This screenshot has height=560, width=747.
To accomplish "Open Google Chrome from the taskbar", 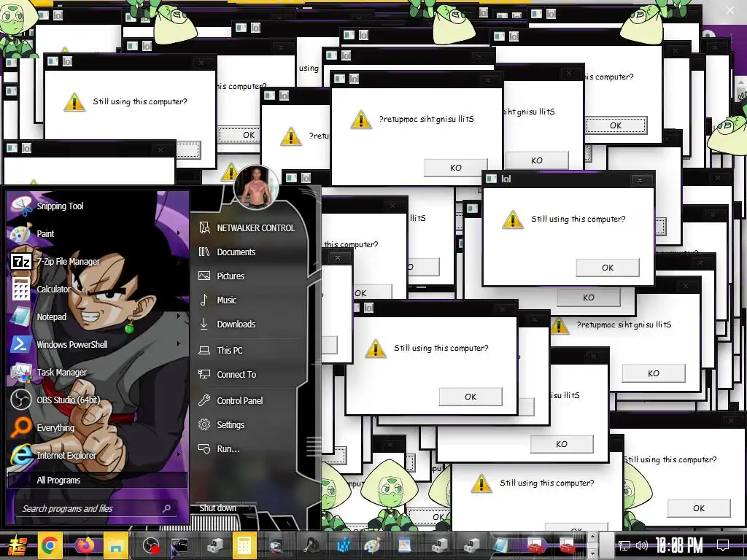I will (50, 545).
